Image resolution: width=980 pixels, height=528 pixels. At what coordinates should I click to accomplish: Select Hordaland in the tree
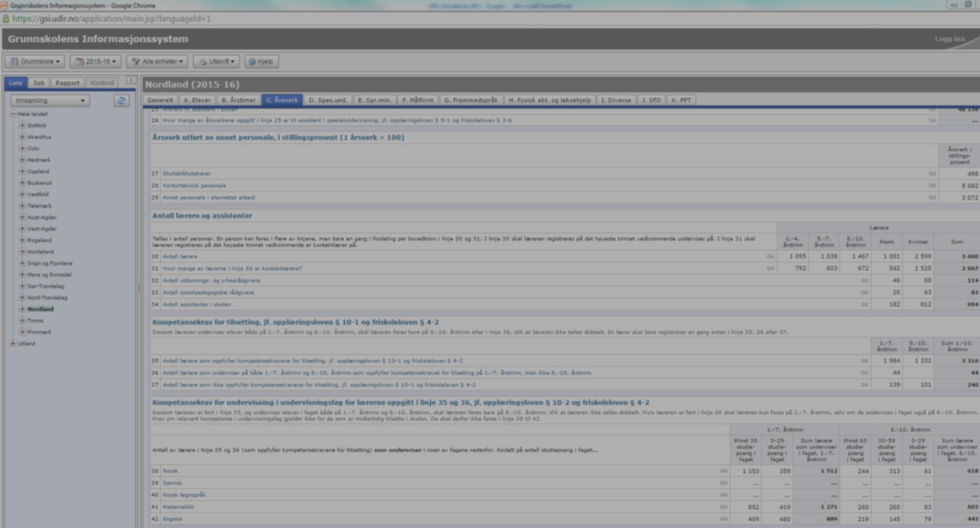(40, 251)
